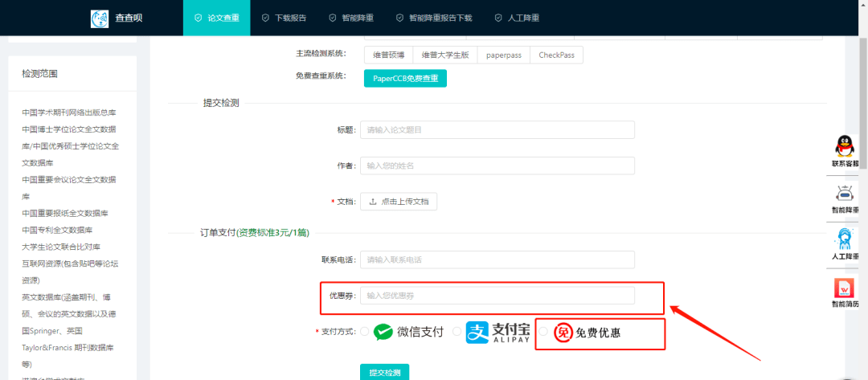
Task: Click the shield icon beside 人工降重 tab
Action: pyautogui.click(x=498, y=18)
